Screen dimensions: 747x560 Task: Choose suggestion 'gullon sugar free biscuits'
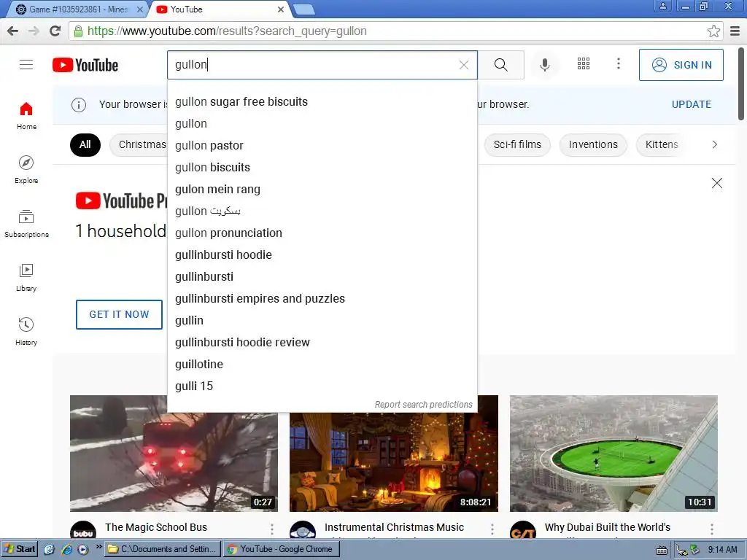click(322, 102)
